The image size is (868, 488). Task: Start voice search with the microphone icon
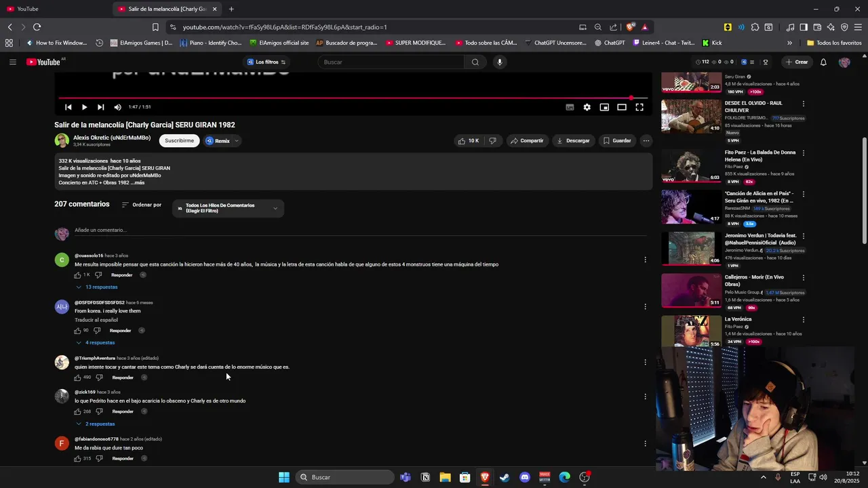(500, 62)
